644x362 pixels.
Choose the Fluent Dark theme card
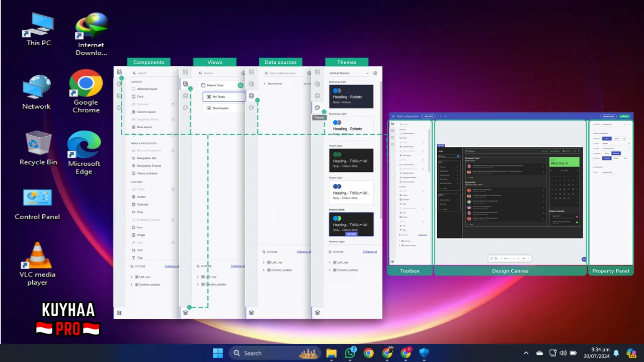(351, 160)
